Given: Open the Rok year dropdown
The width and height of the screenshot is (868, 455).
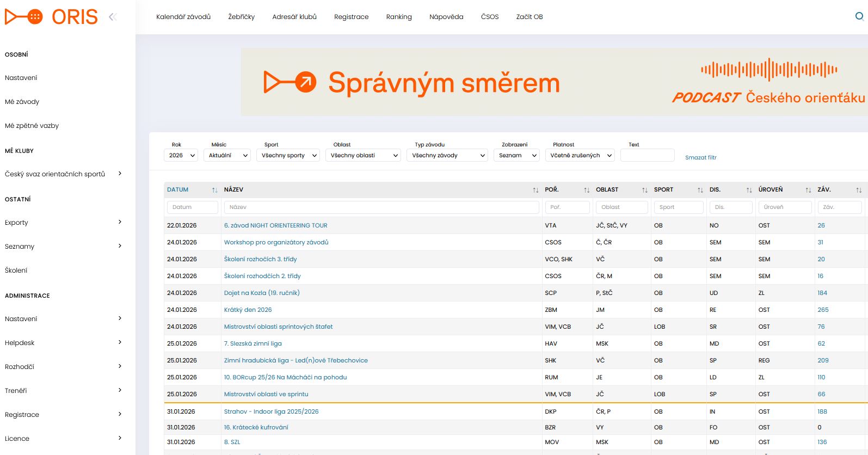Looking at the screenshot, I should tap(181, 156).
